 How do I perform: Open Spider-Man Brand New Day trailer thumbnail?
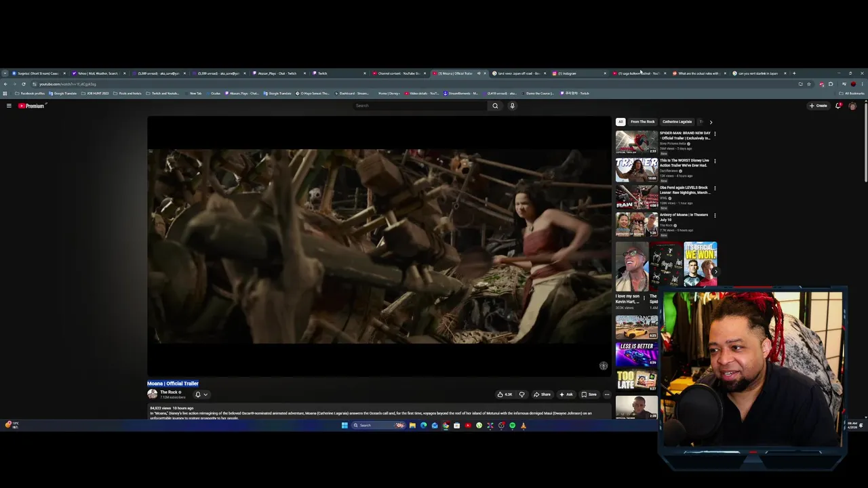click(x=636, y=142)
